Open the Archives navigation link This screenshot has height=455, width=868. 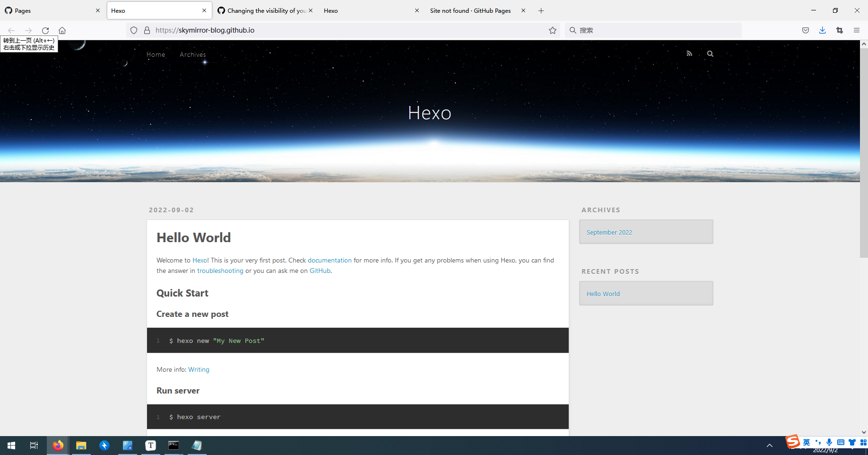(193, 54)
